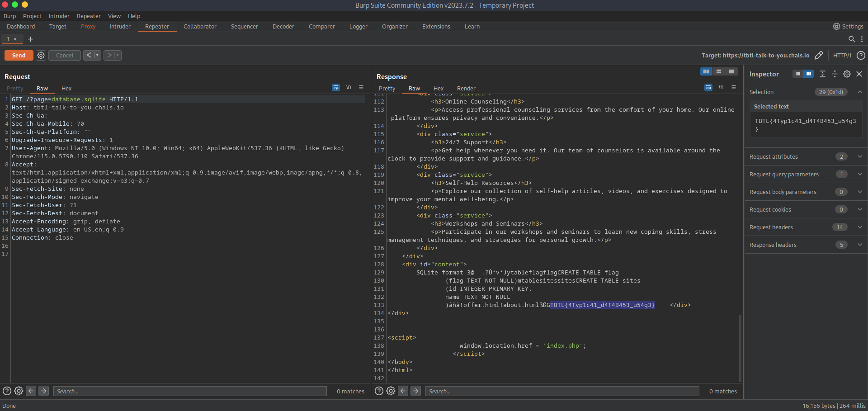Open the Proxy tab
The height and width of the screenshot is (411, 868).
pyautogui.click(x=88, y=27)
